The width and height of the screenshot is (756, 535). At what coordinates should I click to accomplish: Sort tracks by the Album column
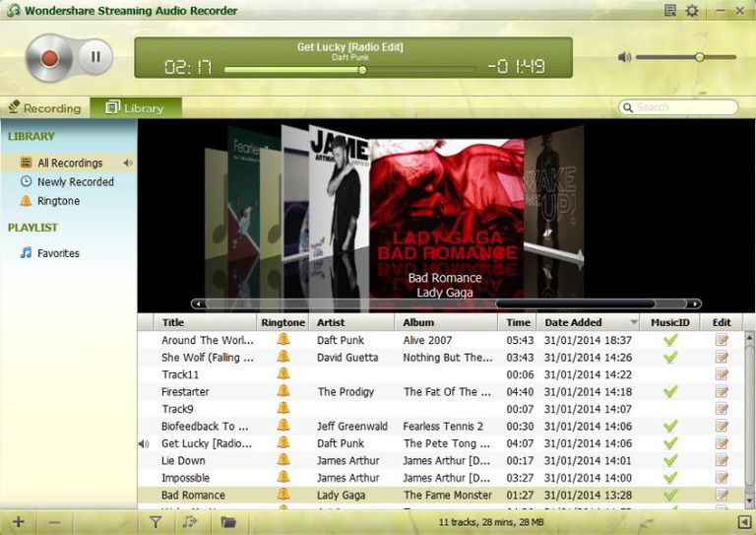click(446, 322)
